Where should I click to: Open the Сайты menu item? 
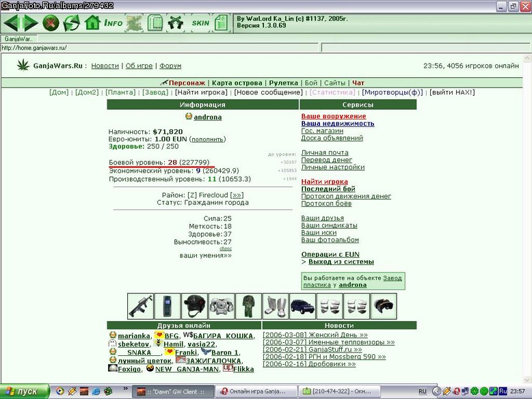tap(334, 83)
